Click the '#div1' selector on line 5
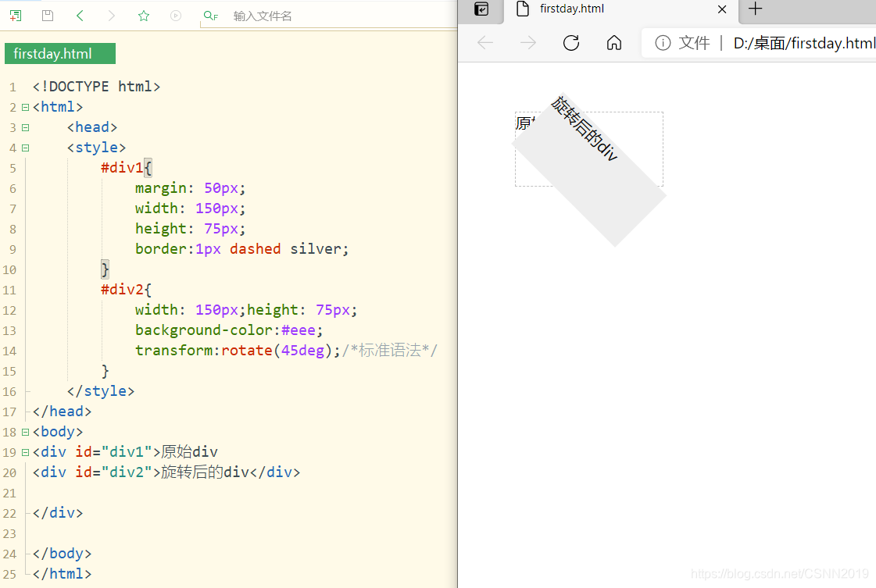876x588 pixels. pos(121,168)
